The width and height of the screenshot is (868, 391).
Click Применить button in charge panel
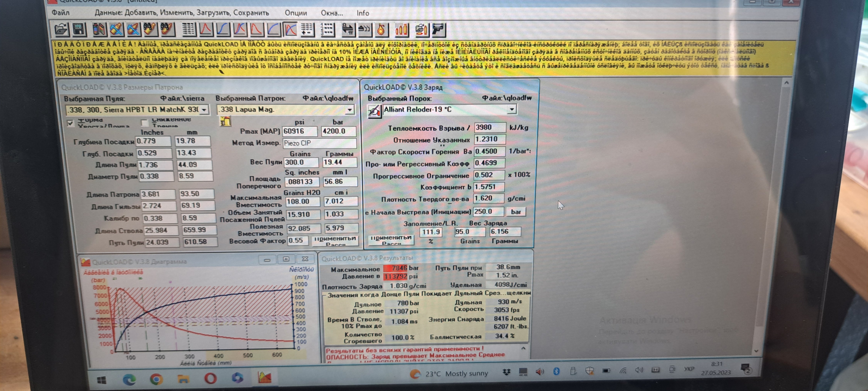tap(391, 240)
